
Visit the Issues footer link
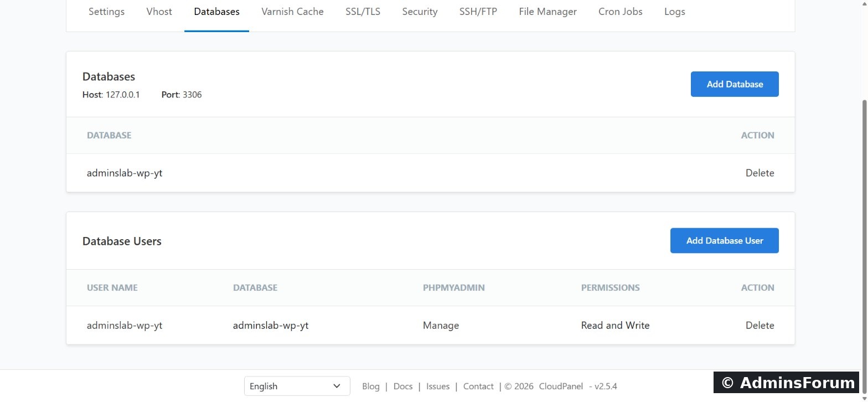(438, 386)
